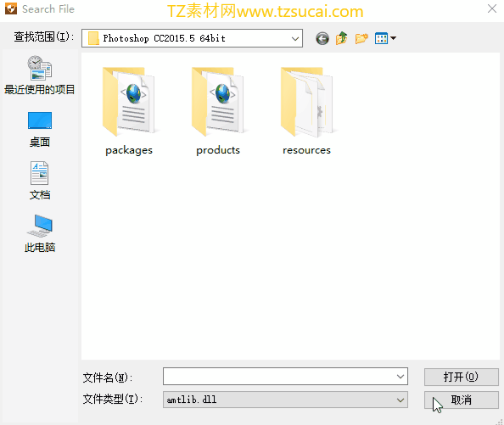Viewport: 504px width, 425px height.
Task: Go up one folder level
Action: pos(342,38)
